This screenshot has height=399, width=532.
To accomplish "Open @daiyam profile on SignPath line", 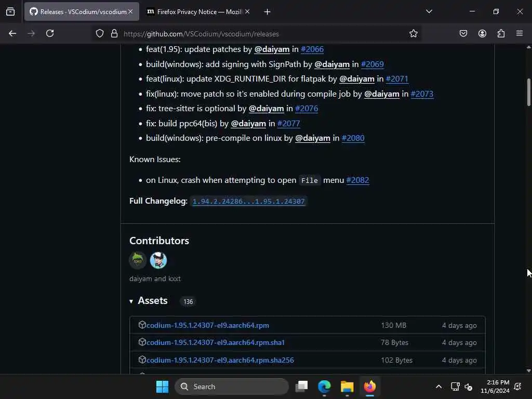I will coord(332,64).
